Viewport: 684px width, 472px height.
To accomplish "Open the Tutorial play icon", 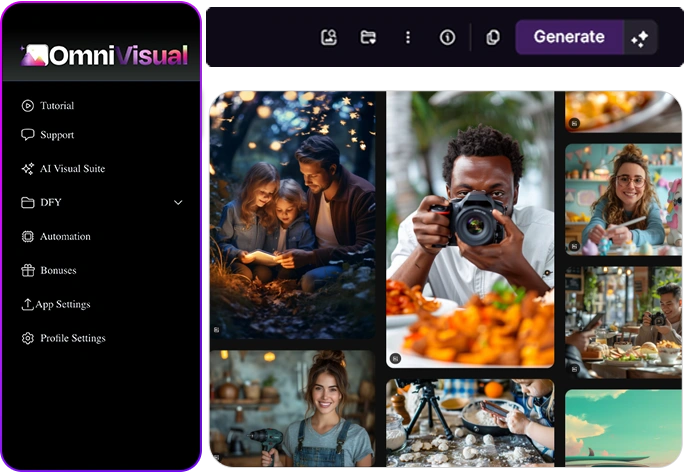I will [27, 106].
